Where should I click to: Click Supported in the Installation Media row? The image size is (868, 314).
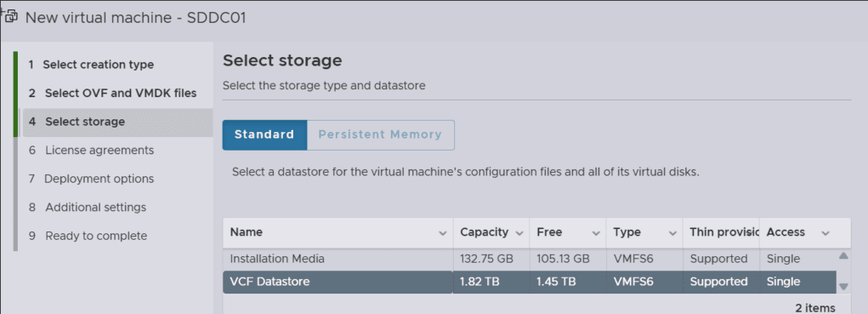(718, 259)
